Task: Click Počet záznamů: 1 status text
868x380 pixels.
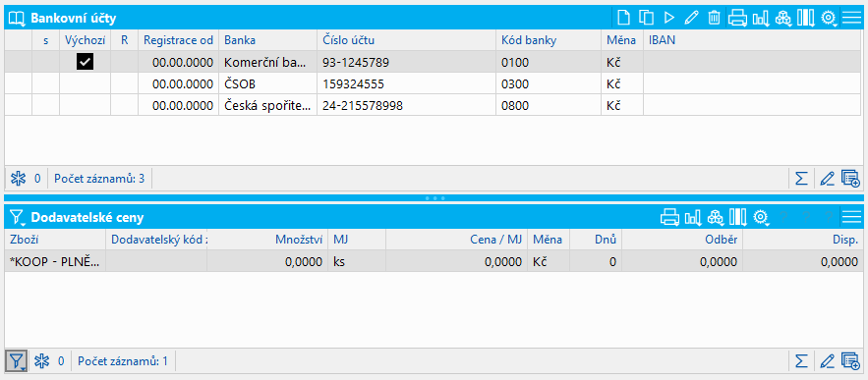Action: pos(123,361)
